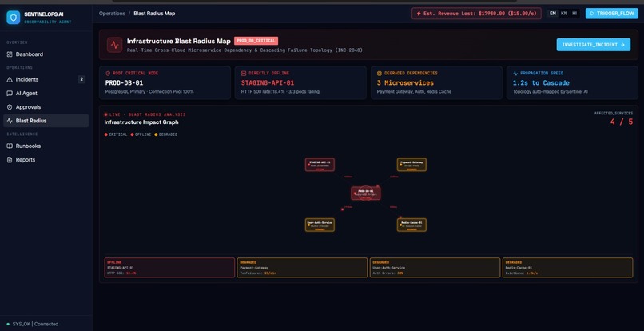Click the Est. Revenue Lost indicator
This screenshot has height=331, width=644.
tap(476, 14)
